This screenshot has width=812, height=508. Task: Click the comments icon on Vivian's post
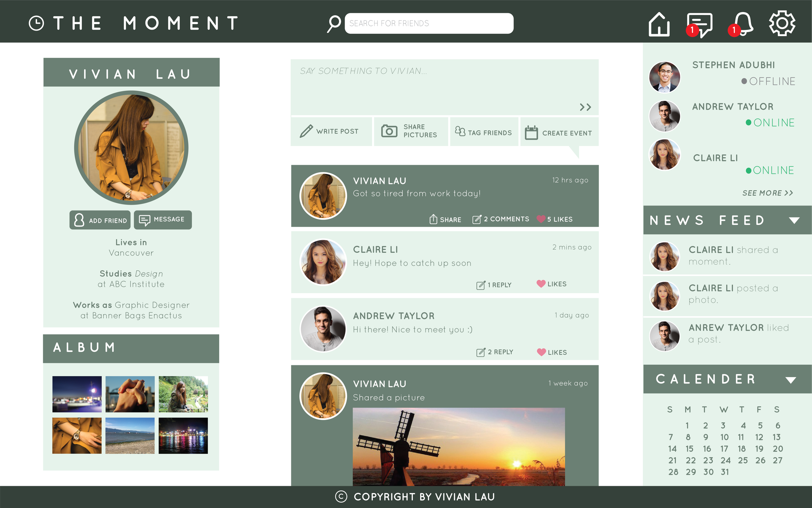[x=477, y=219]
